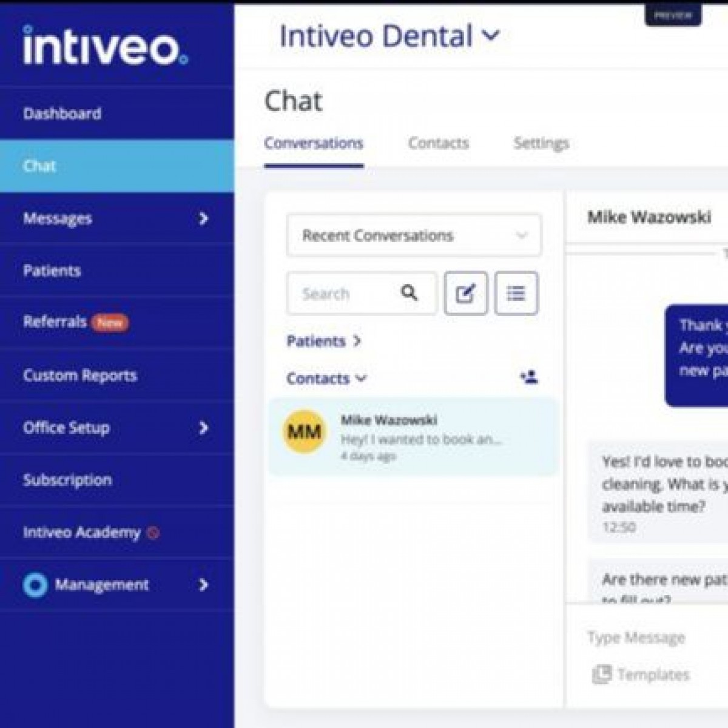Click the search magnifier icon
This screenshot has width=728, height=728.
click(x=409, y=294)
